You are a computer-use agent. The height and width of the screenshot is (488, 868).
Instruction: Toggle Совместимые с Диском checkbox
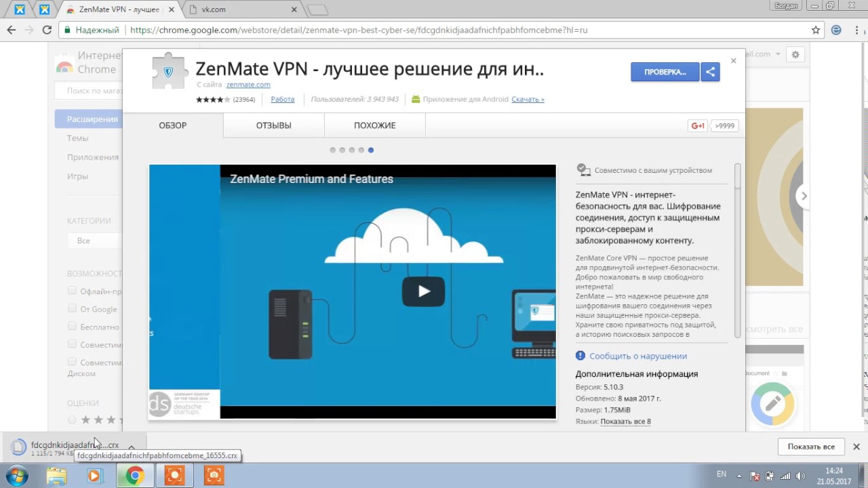click(x=72, y=362)
